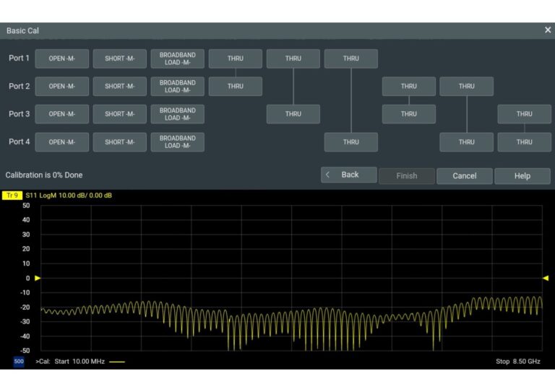Click the Basic Cal title text

point(22,31)
